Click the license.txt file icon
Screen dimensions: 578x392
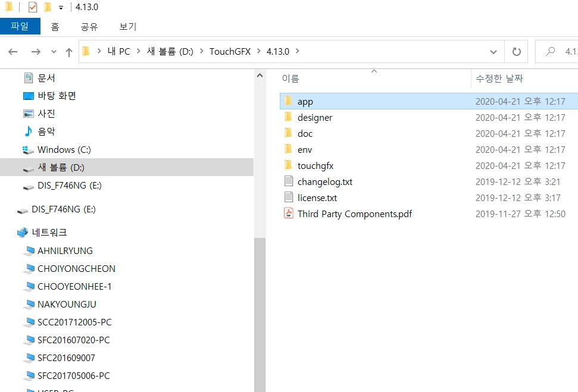click(289, 197)
